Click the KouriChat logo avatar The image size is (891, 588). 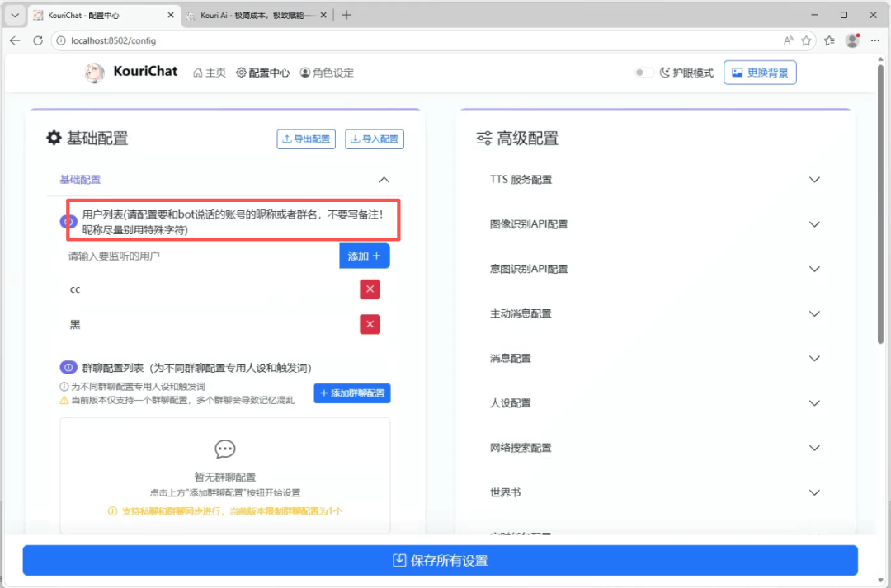95,73
